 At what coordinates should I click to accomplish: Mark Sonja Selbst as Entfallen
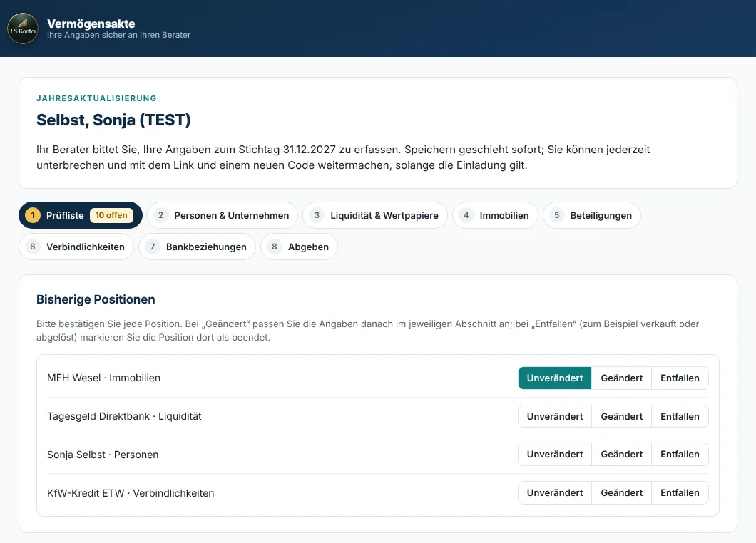pos(680,455)
